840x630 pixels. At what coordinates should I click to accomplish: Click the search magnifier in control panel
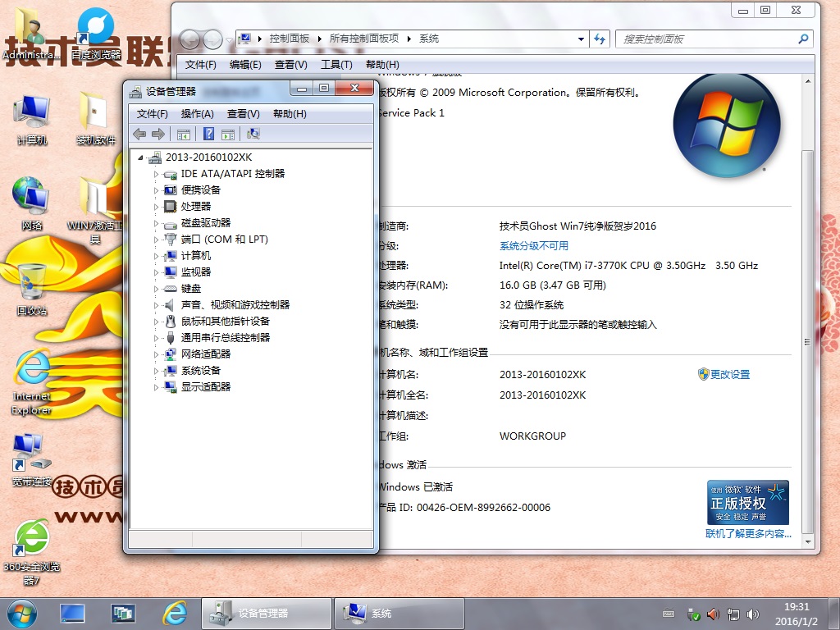[x=803, y=39]
